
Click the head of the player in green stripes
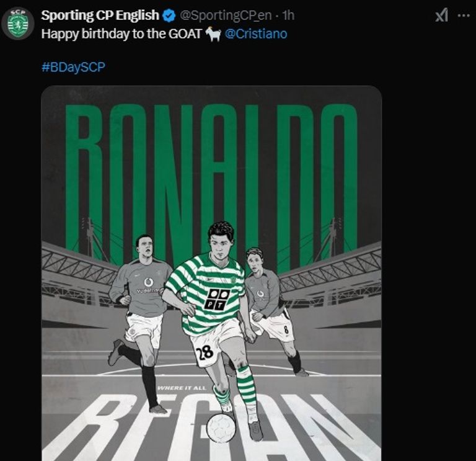pos(219,239)
